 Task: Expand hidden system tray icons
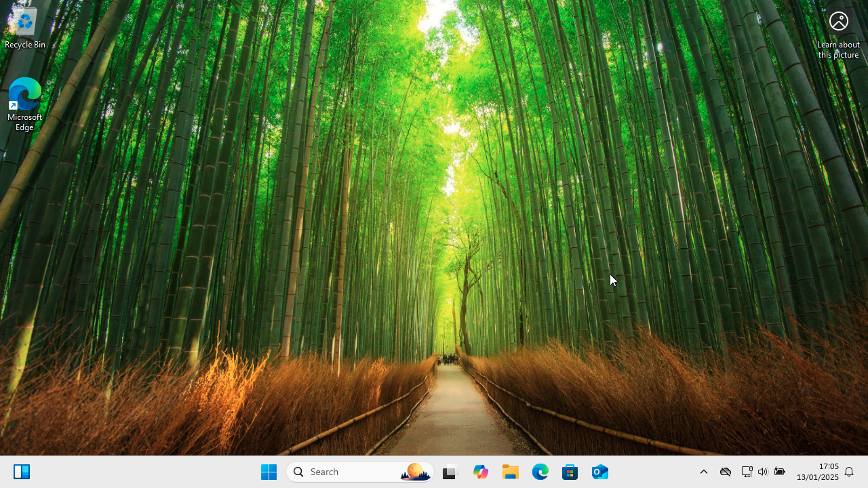coord(703,471)
